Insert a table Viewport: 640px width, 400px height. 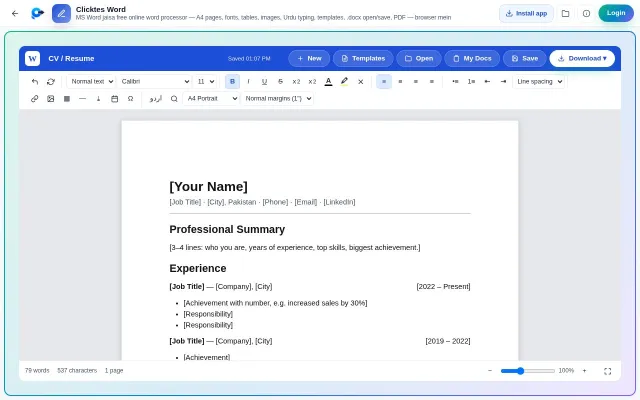click(x=67, y=99)
